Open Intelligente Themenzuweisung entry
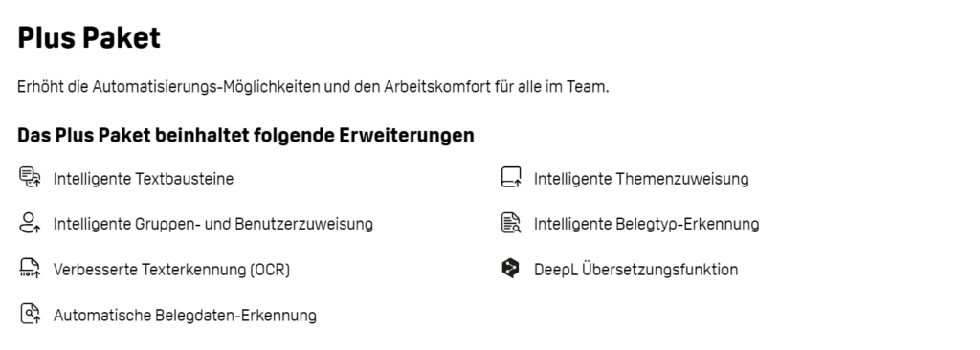Image resolution: width=980 pixels, height=350 pixels. [641, 179]
